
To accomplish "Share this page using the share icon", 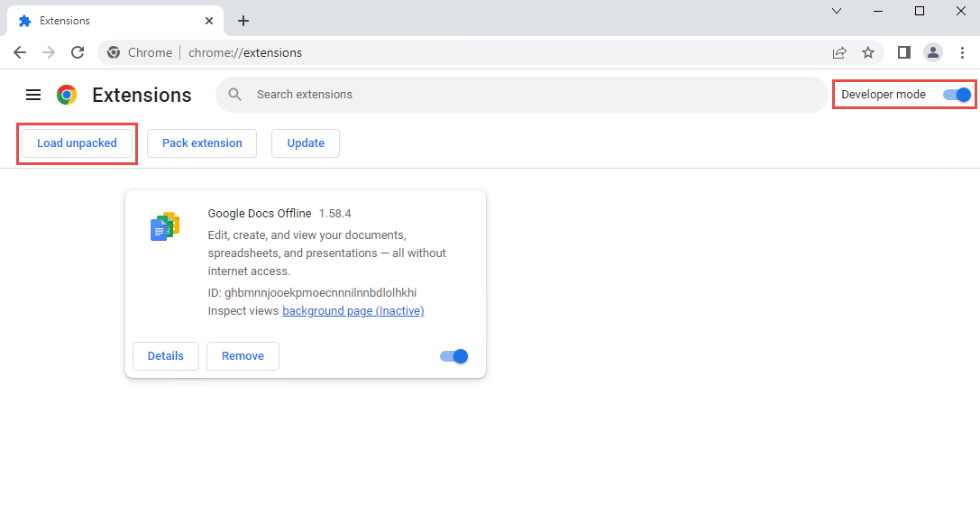I will tap(839, 52).
